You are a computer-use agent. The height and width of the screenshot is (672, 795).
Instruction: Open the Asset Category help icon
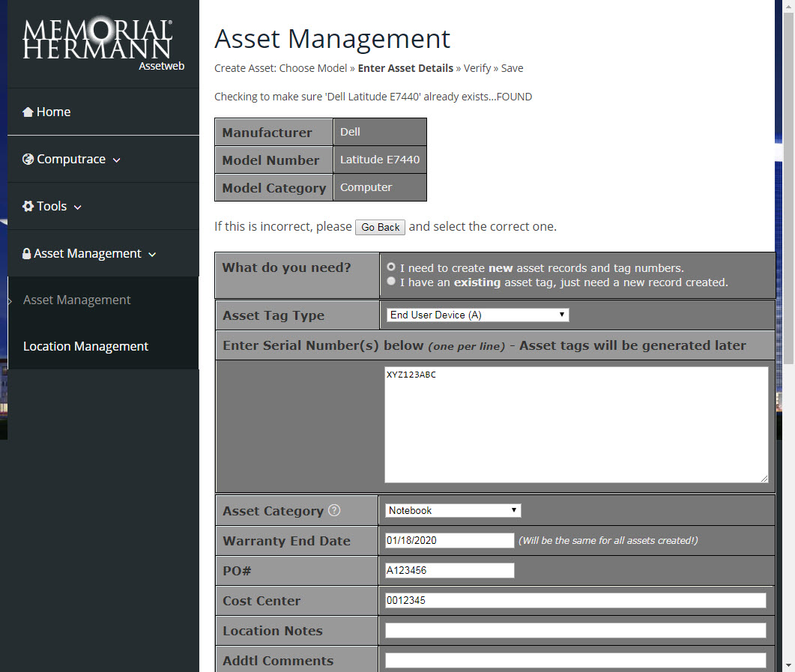coord(334,510)
